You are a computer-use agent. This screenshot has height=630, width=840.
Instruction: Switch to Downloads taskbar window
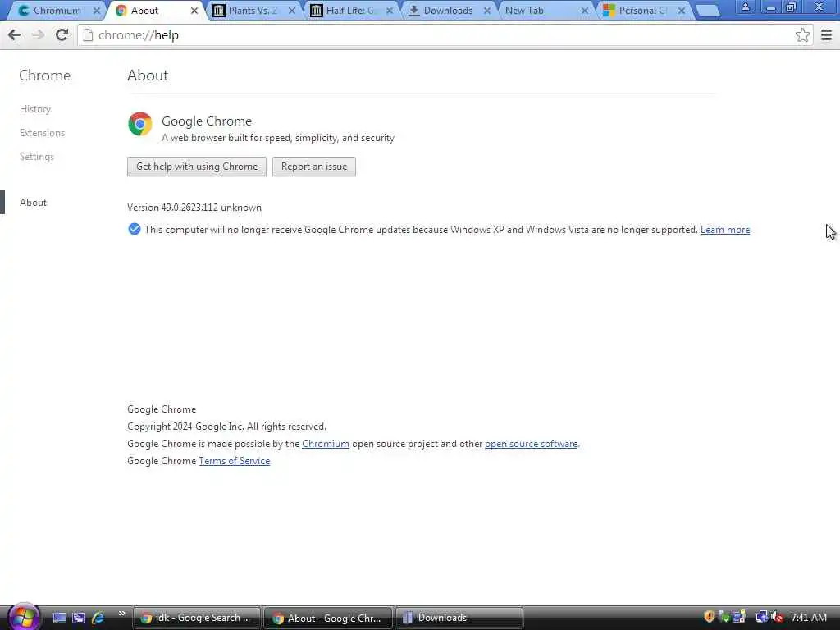[459, 619]
